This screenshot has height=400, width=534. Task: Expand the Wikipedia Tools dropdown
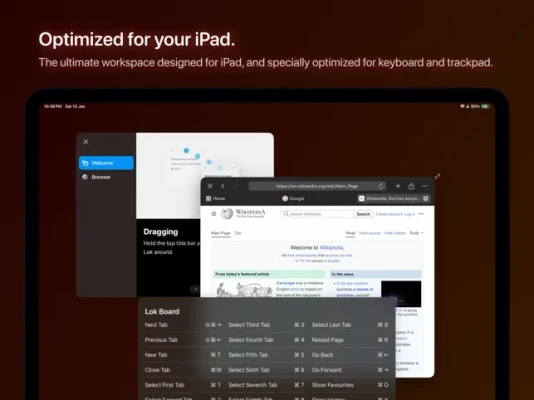coord(416,233)
